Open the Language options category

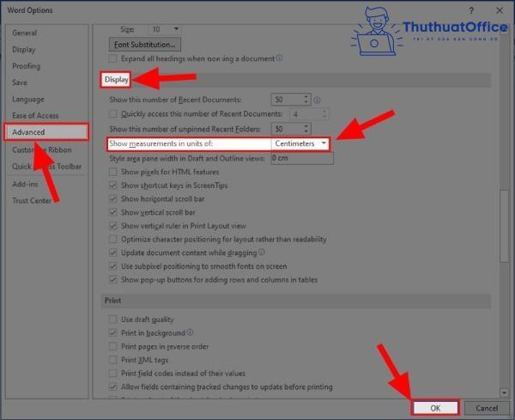28,100
